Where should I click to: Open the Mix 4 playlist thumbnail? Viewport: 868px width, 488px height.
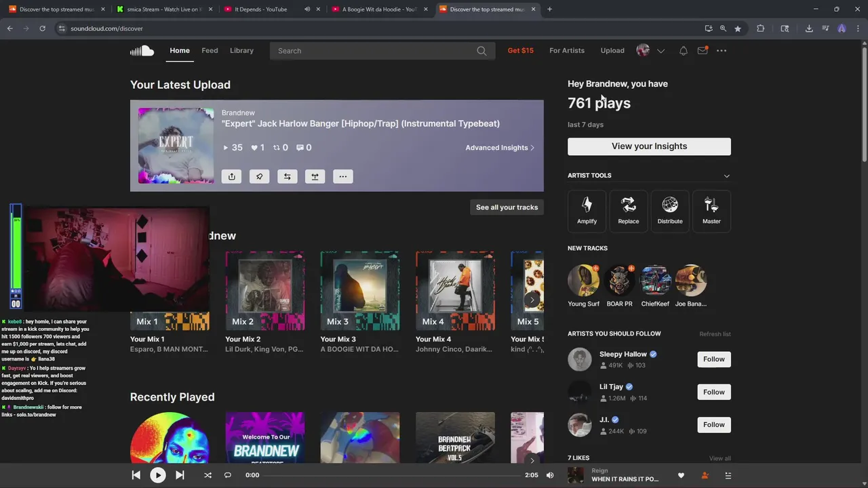click(x=455, y=291)
